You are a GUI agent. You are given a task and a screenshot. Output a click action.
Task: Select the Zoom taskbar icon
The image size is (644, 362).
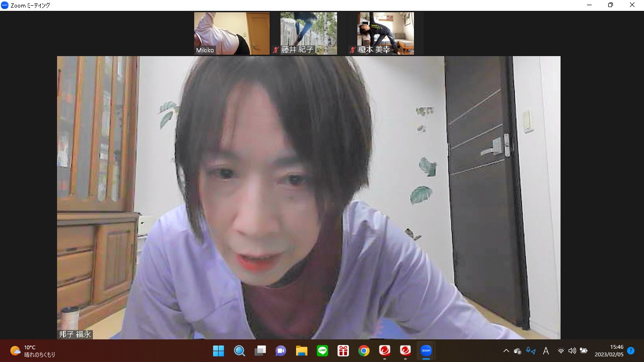pos(426,351)
